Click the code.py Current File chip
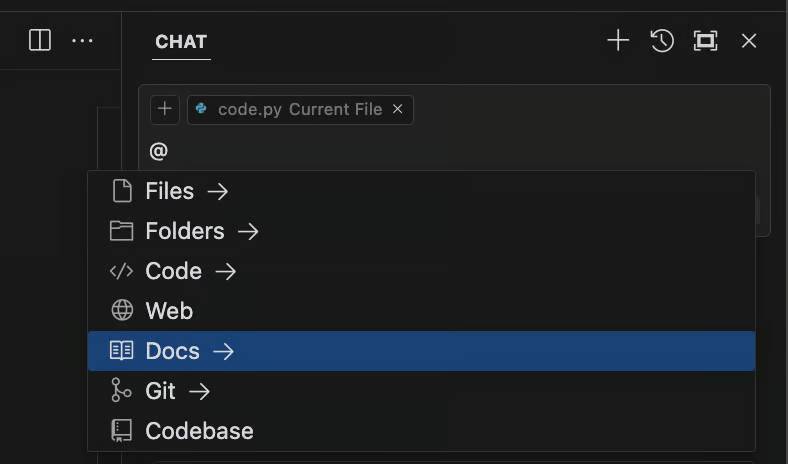 [290, 109]
